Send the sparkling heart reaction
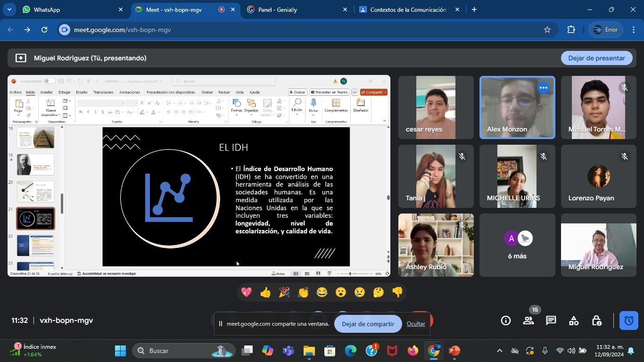This screenshot has height=362, width=644. coord(247,292)
